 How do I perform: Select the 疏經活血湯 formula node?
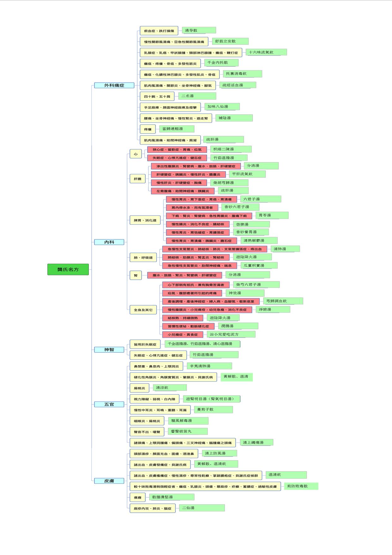(238, 85)
